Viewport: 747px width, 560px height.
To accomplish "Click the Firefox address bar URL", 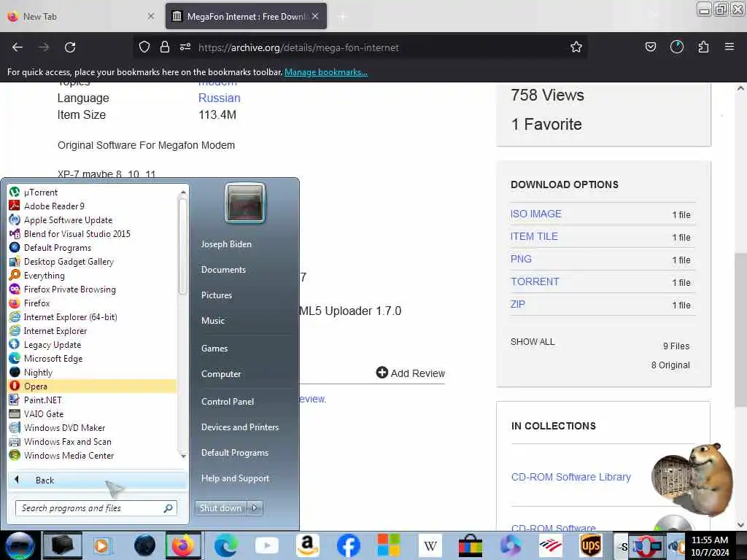I will (x=298, y=47).
